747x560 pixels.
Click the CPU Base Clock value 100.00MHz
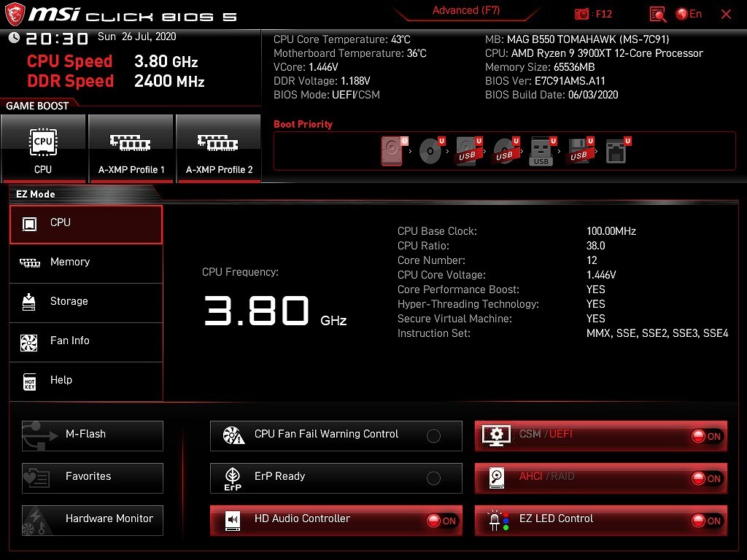click(x=611, y=231)
